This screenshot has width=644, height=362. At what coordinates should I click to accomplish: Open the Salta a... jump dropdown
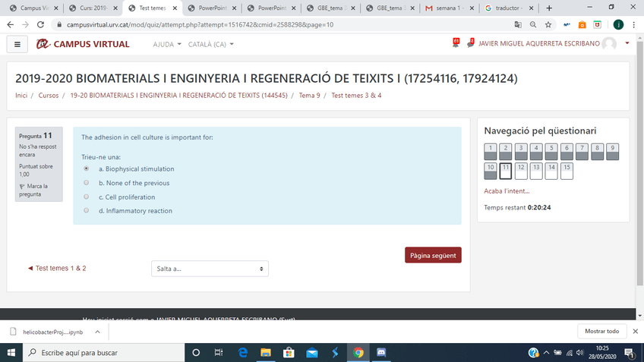click(x=210, y=269)
